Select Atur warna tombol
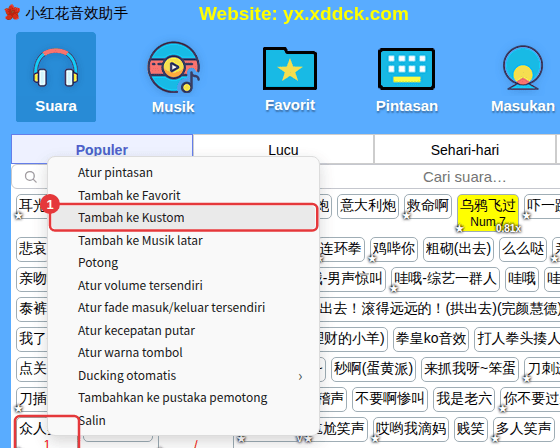The height and width of the screenshot is (448, 560). tap(183, 353)
